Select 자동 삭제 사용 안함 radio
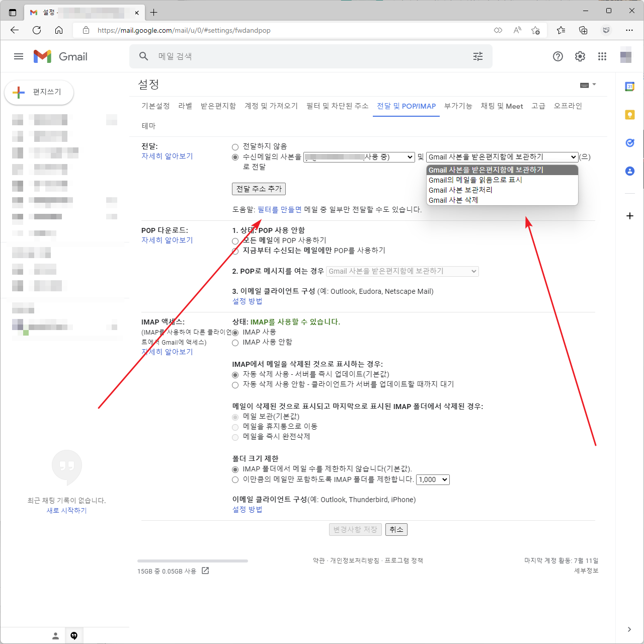Screen dimensions: 644x644 point(235,385)
